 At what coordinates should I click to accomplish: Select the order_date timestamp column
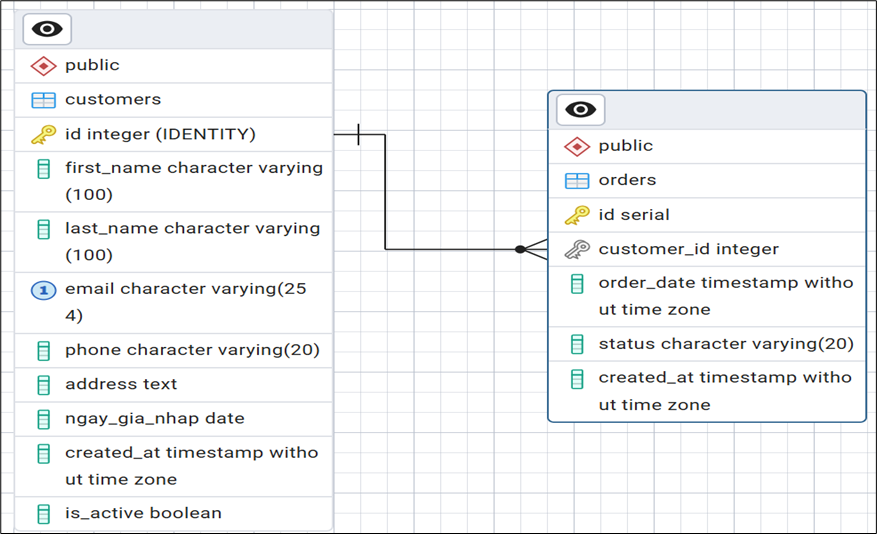pyautogui.click(x=725, y=296)
